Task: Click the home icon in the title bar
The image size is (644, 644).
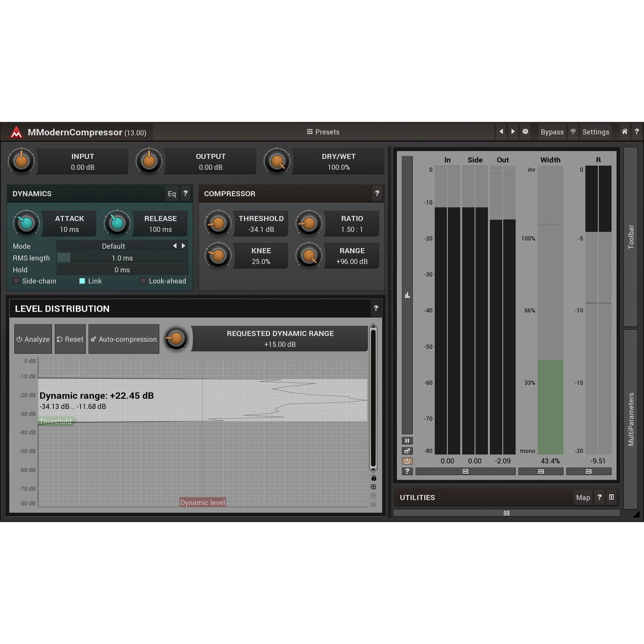Action: (624, 131)
